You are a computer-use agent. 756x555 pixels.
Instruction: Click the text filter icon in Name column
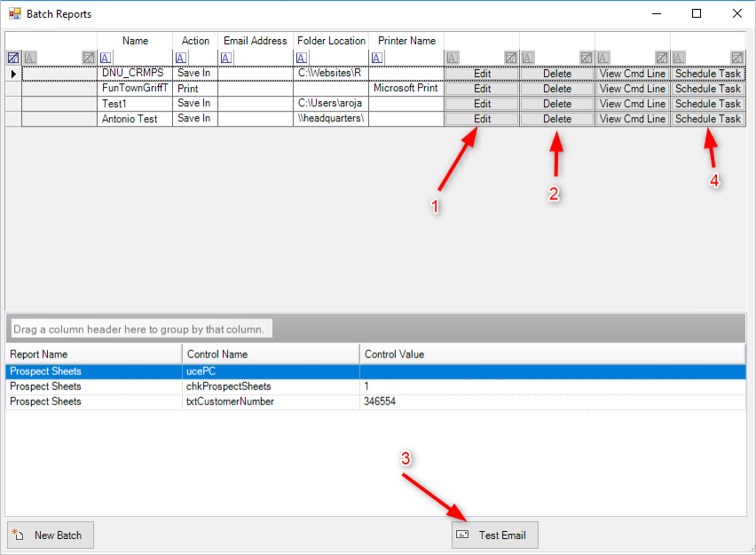[106, 56]
